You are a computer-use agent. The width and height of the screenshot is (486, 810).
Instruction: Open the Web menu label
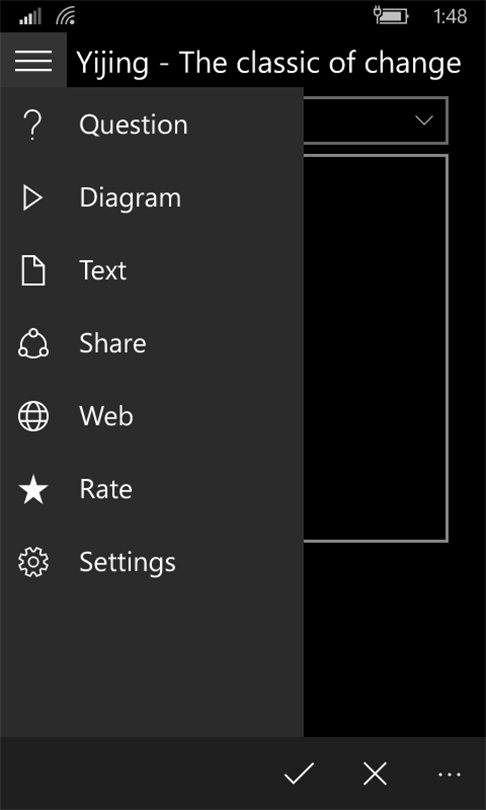pyautogui.click(x=106, y=416)
